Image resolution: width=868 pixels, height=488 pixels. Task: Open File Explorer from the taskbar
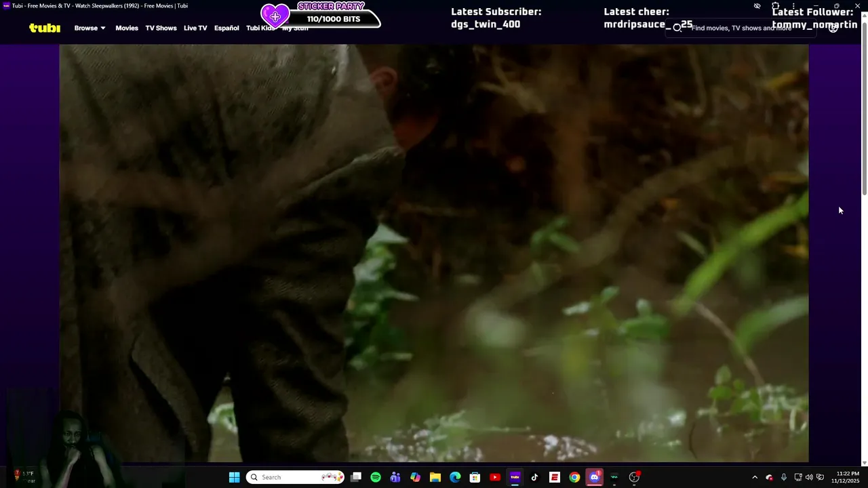435,477
